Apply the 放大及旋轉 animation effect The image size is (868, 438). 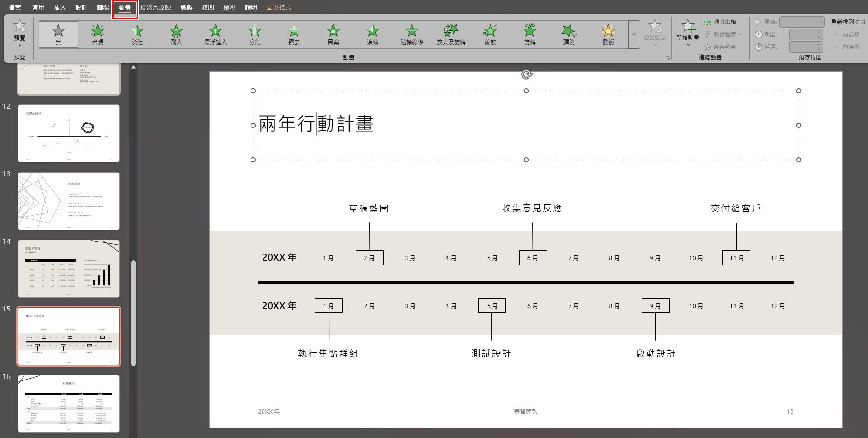point(451,35)
